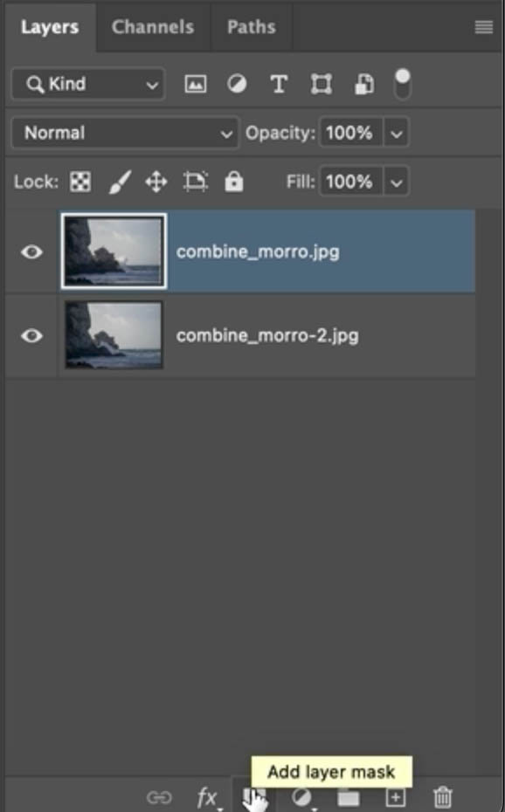This screenshot has height=812, width=505.
Task: Open the Opacity slider dropdown arrow
Action: coord(397,134)
